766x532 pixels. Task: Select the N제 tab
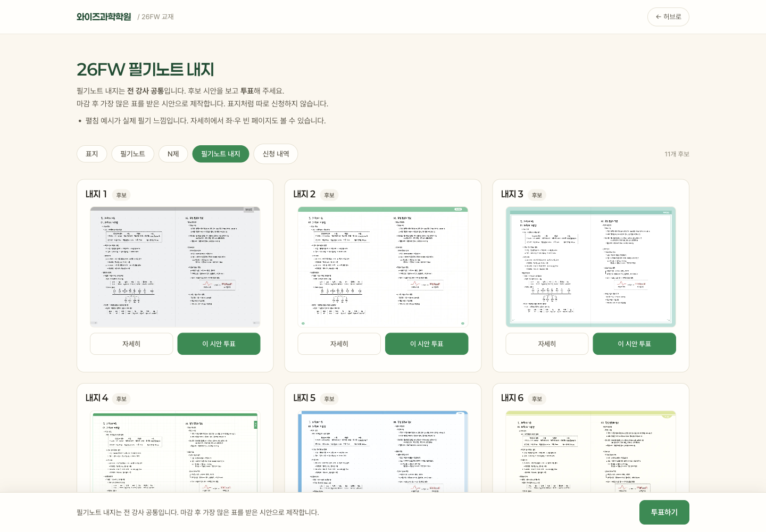click(173, 154)
